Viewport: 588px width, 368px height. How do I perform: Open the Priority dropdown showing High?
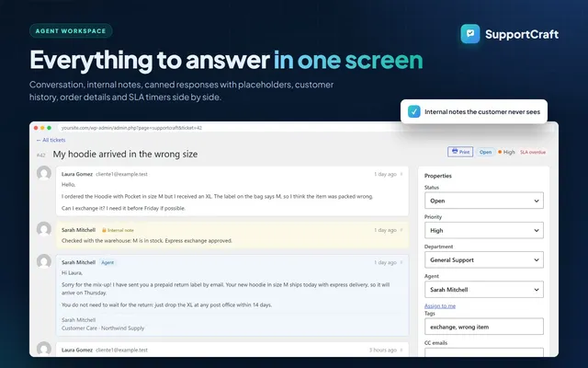pyautogui.click(x=484, y=230)
